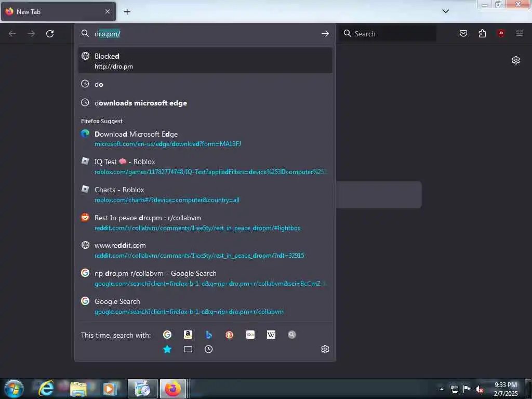Open the www.reddit.com suggestion
Image resolution: width=532 pixels, height=399 pixels.
pyautogui.click(x=205, y=250)
